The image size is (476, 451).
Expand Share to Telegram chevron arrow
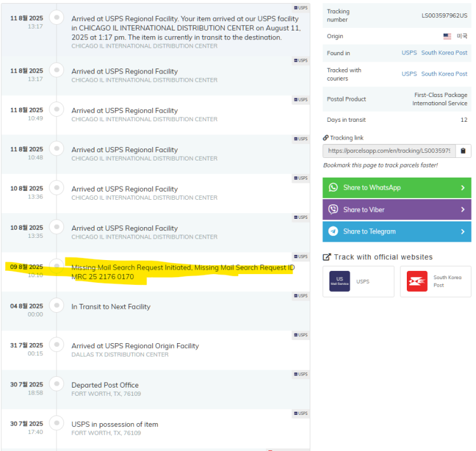(463, 232)
